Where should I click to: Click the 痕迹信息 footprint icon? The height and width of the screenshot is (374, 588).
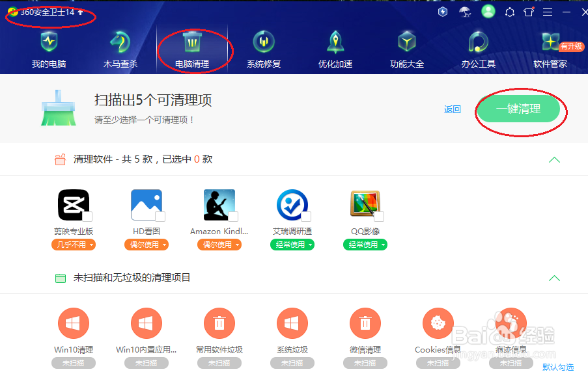(511, 323)
